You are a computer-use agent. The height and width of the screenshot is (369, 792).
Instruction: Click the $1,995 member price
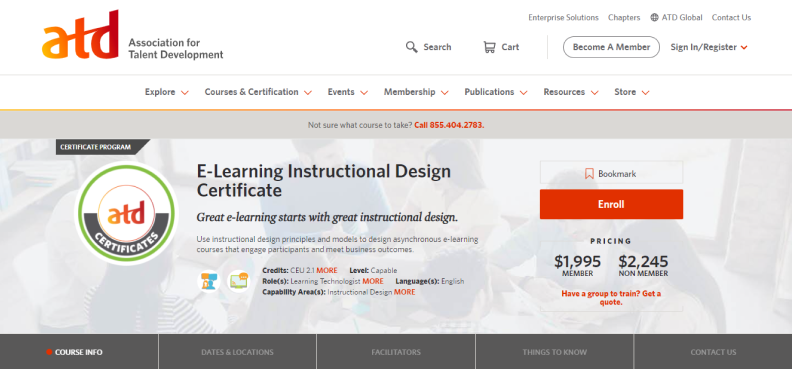click(x=577, y=261)
